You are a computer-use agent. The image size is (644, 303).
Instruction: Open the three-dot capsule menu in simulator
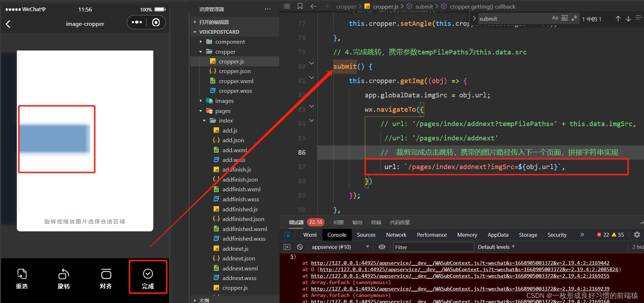click(x=137, y=22)
